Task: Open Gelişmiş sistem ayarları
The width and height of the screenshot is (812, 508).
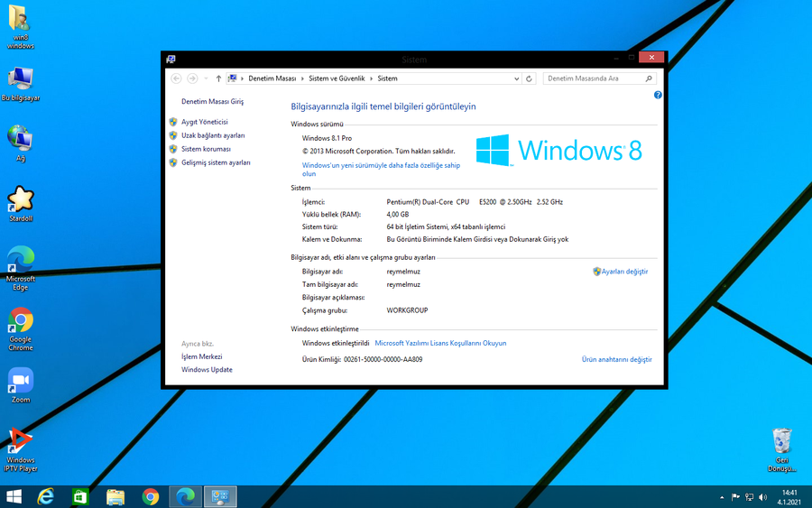Action: coord(216,162)
